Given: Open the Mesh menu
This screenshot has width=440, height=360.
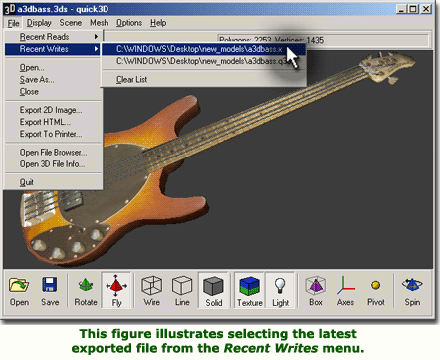Looking at the screenshot, I should coord(99,23).
